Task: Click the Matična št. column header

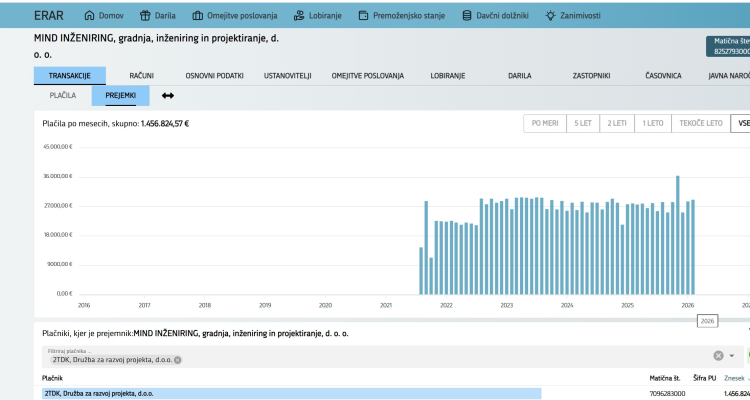Action: click(664, 378)
